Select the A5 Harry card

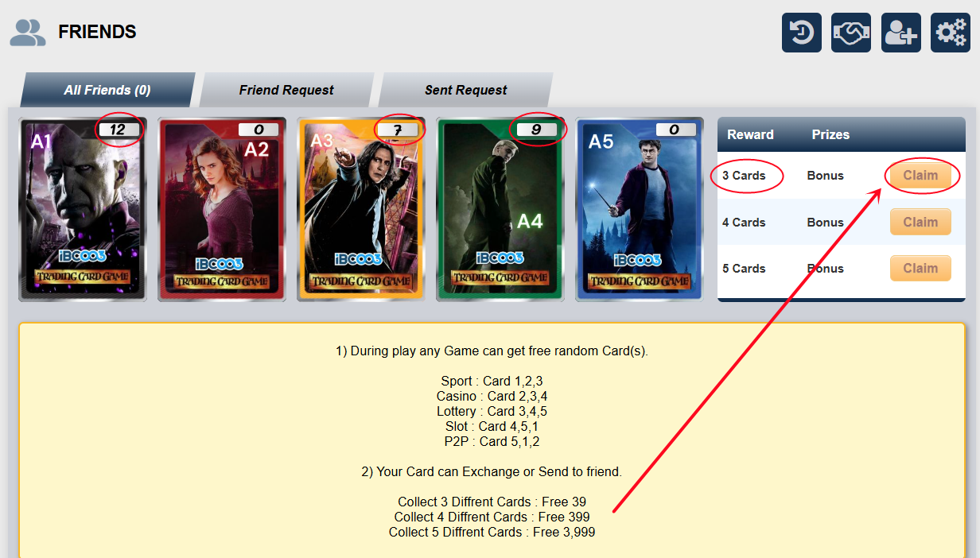(640, 209)
